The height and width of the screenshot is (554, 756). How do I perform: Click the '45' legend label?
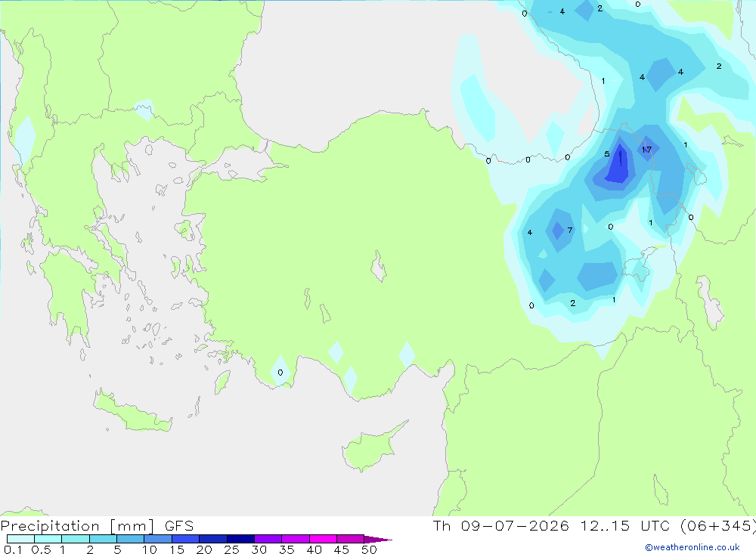(342, 549)
